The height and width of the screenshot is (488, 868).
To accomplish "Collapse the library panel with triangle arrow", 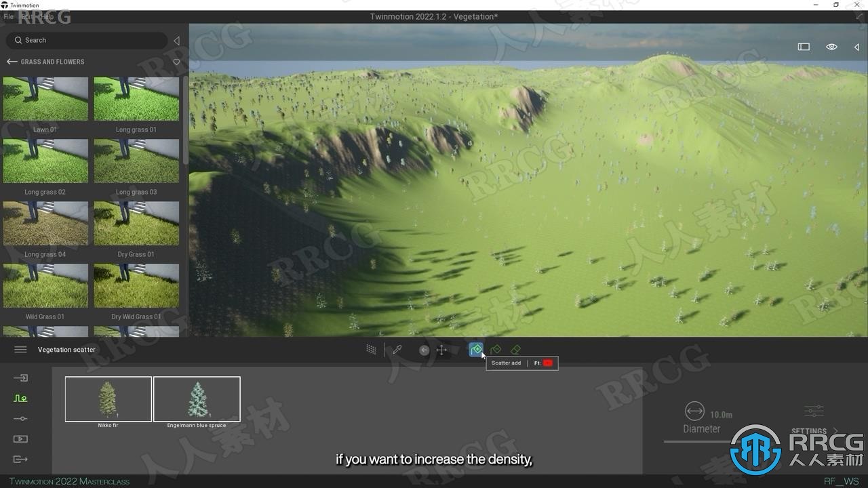I will (176, 41).
